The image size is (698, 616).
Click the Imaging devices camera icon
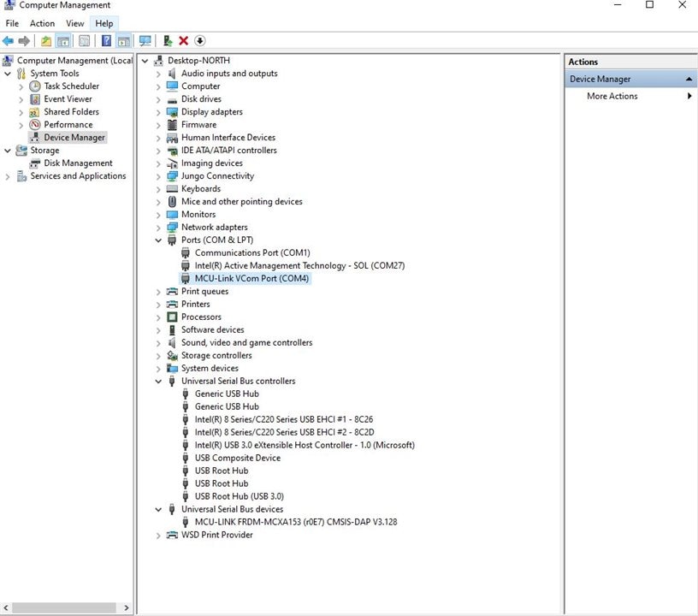(172, 163)
